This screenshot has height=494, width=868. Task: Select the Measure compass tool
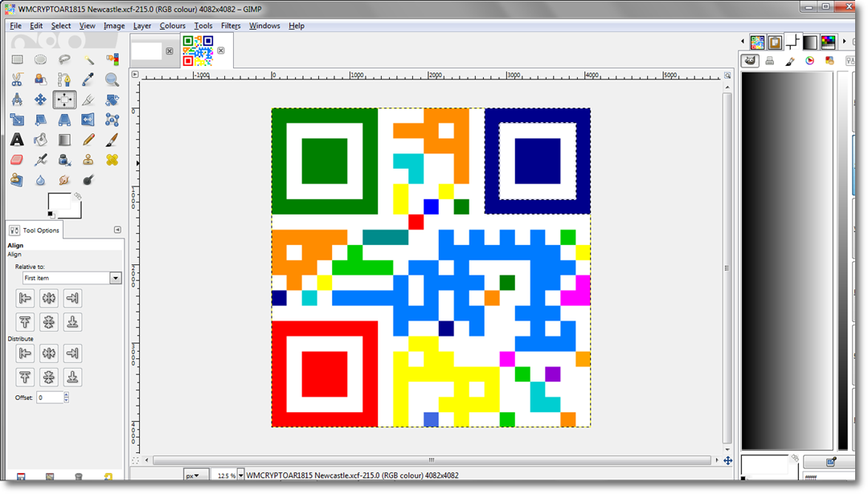pos(17,100)
